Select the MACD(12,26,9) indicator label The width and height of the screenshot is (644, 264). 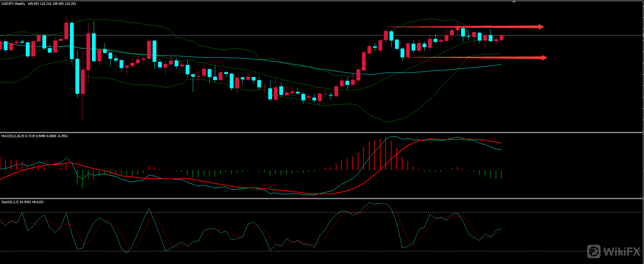[x=12, y=136]
